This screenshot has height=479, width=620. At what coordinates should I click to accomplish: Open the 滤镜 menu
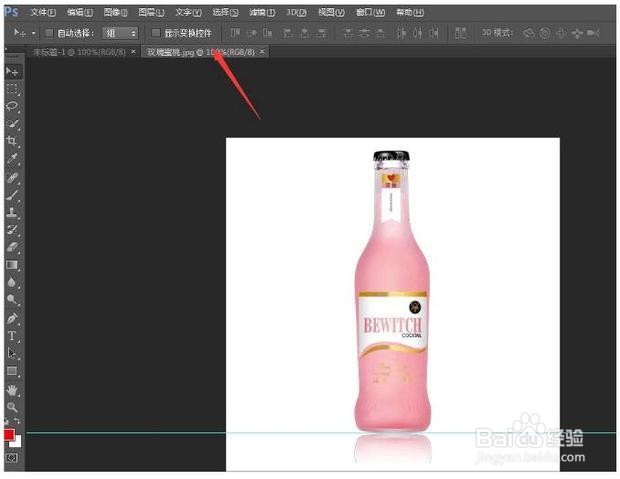tap(262, 13)
